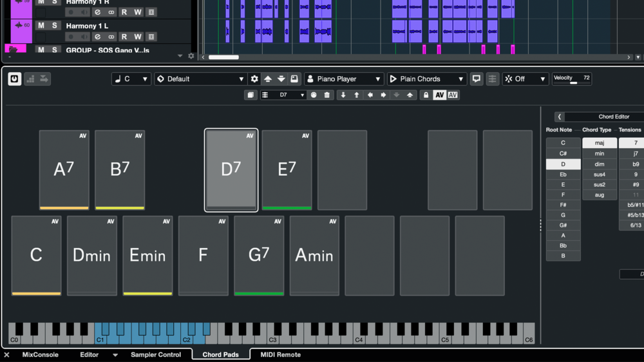Open edit channel settings for Harmony 1 L
This screenshot has width=644, height=362.
tap(97, 37)
